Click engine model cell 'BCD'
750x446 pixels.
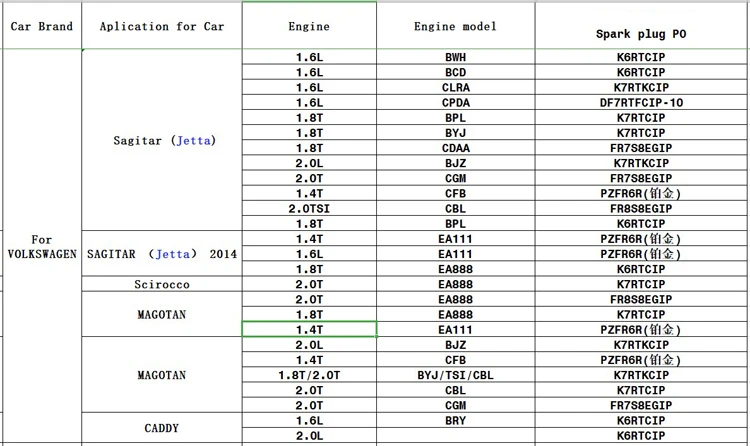coord(455,72)
